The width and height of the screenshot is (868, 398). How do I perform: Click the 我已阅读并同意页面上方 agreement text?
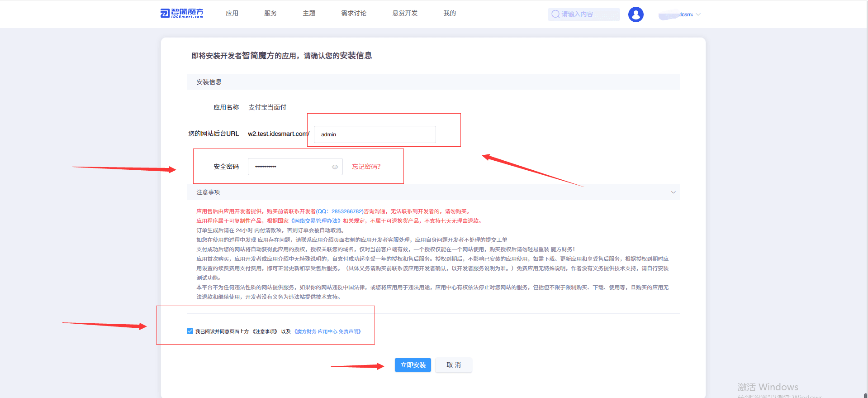(x=222, y=331)
